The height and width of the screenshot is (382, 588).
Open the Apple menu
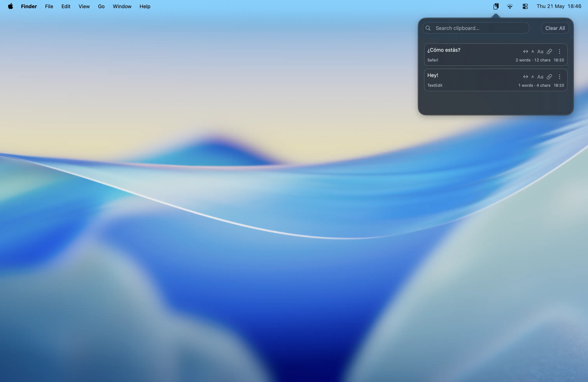pos(10,6)
